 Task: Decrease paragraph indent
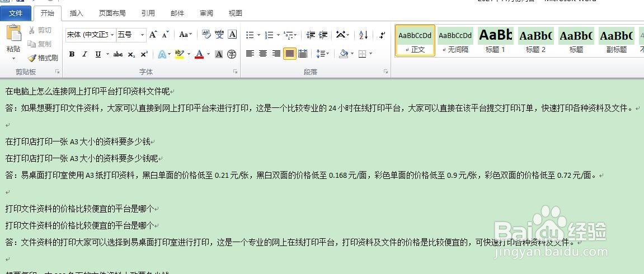311,35
